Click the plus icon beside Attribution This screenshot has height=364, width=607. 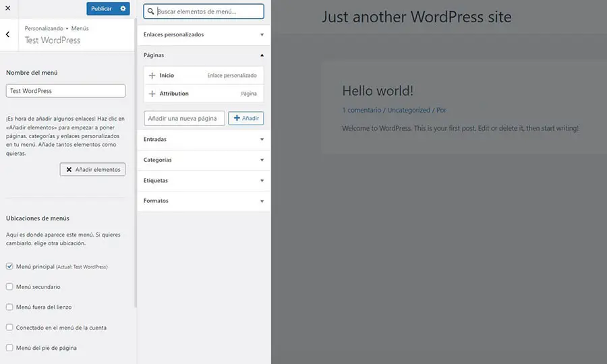pyautogui.click(x=152, y=94)
